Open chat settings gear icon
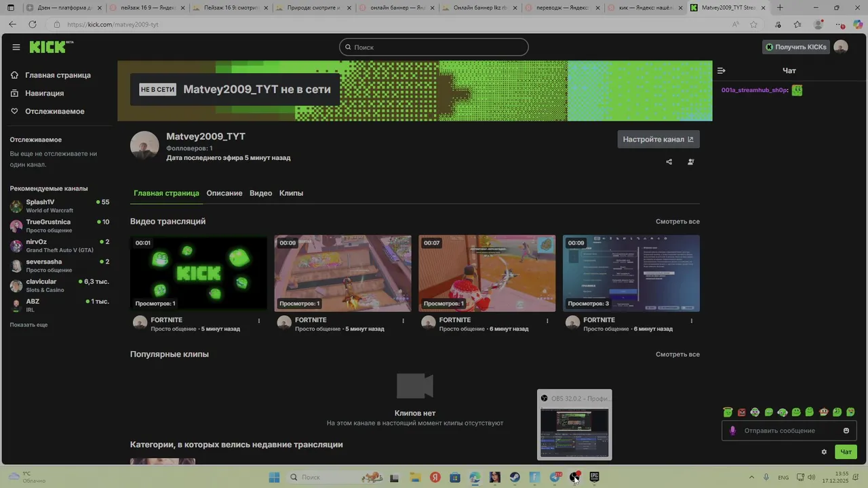The image size is (868, 488). coord(825,452)
